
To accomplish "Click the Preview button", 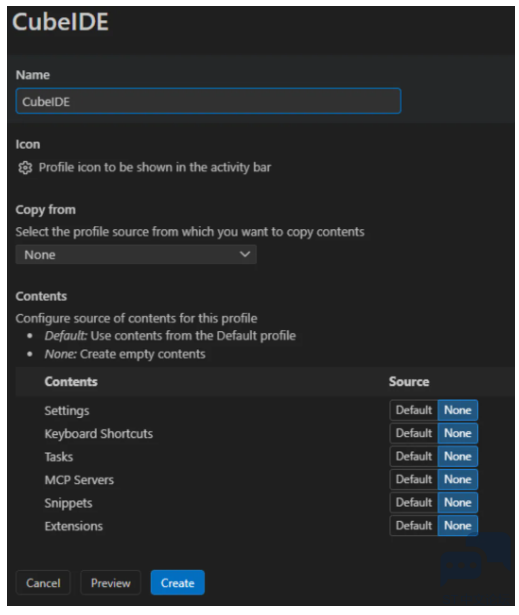I will (111, 583).
